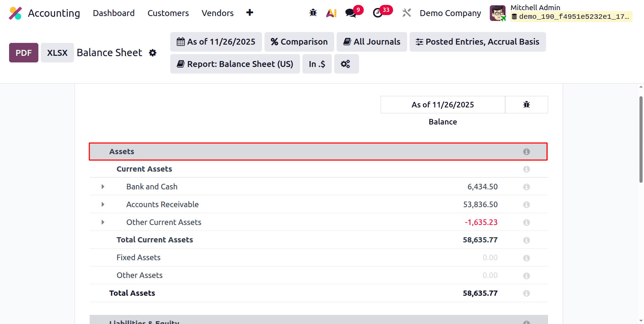Viewport: 644px width, 324px height.
Task: Open activities clock with 33 notifications
Action: [382, 12]
